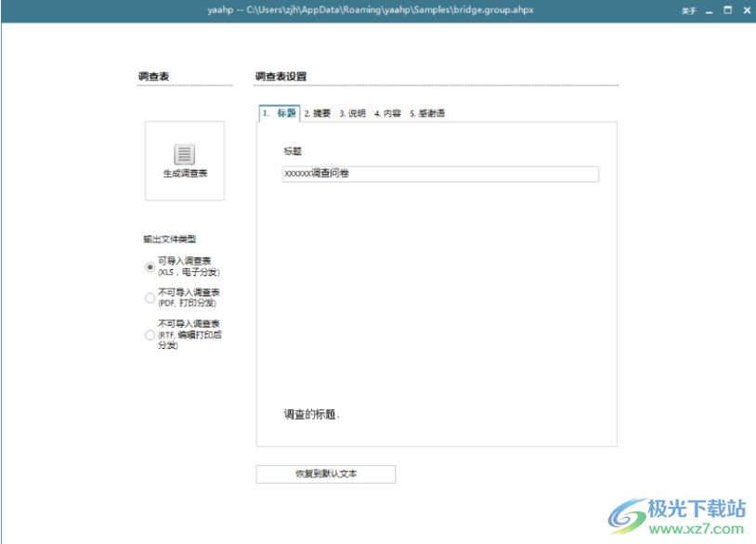The width and height of the screenshot is (756, 544).
Task: Open the 关于 menu in title bar
Action: pos(688,10)
